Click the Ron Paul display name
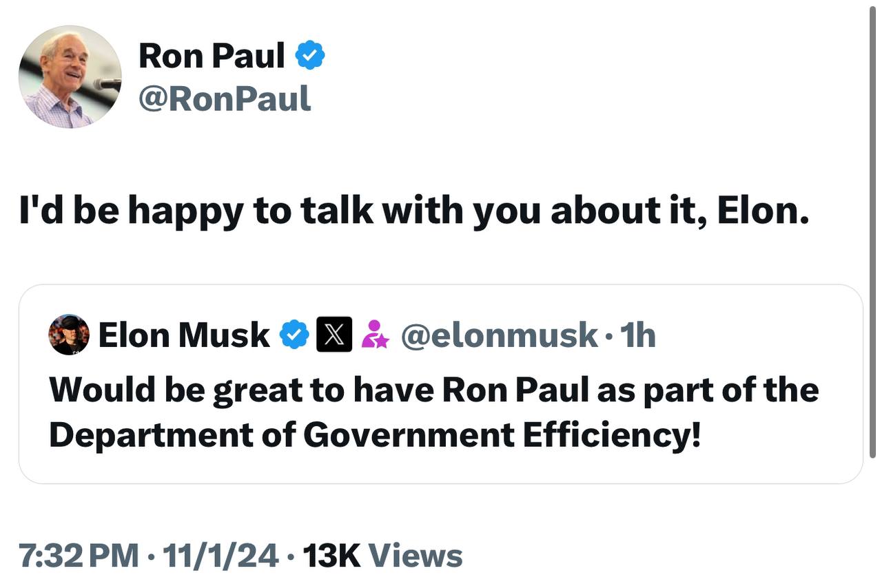The height and width of the screenshot is (588, 882). tap(212, 55)
